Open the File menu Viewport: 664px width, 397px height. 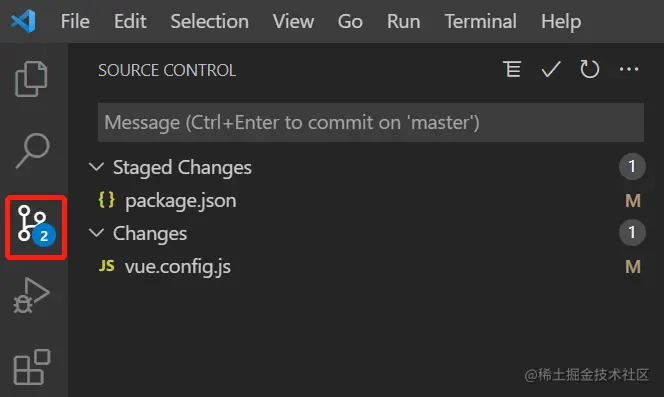[x=75, y=21]
